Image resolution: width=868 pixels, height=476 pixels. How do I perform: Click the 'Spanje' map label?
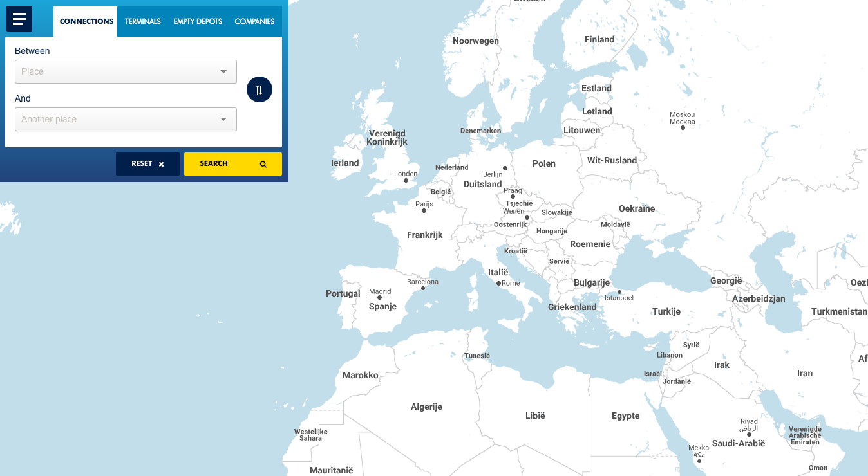coord(382,307)
